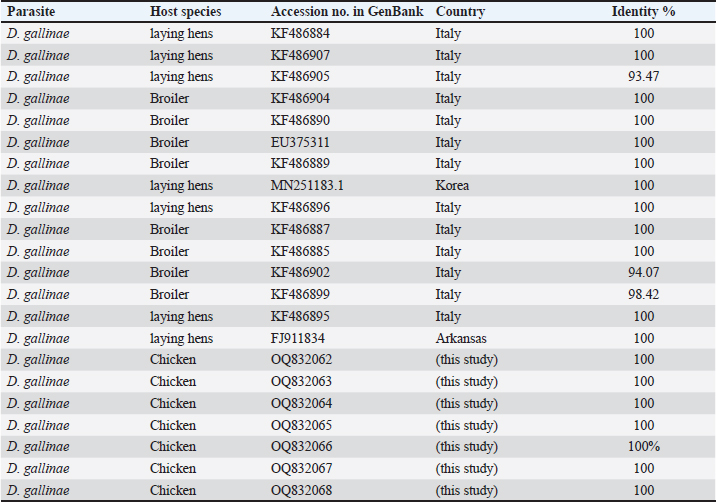Click the Parasite column header

coord(31,11)
